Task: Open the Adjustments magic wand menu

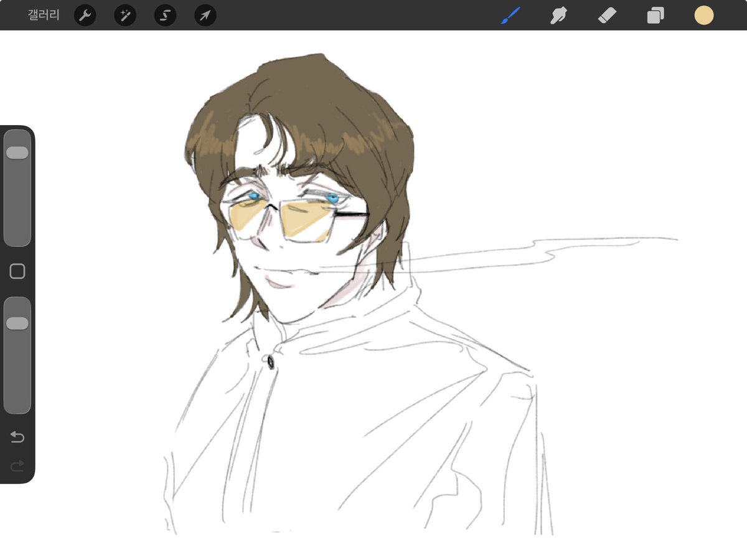Action: (x=125, y=16)
